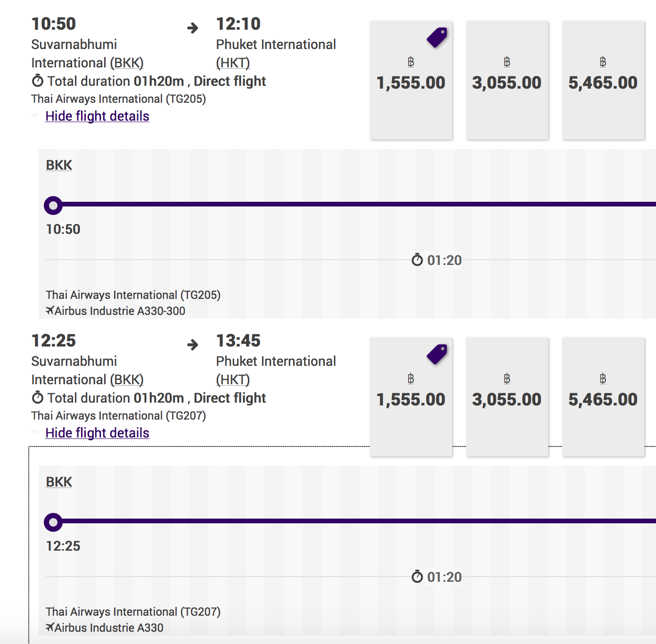Click the purple price tag icon on TG207 fare
This screenshot has width=656, height=644.
point(437,355)
